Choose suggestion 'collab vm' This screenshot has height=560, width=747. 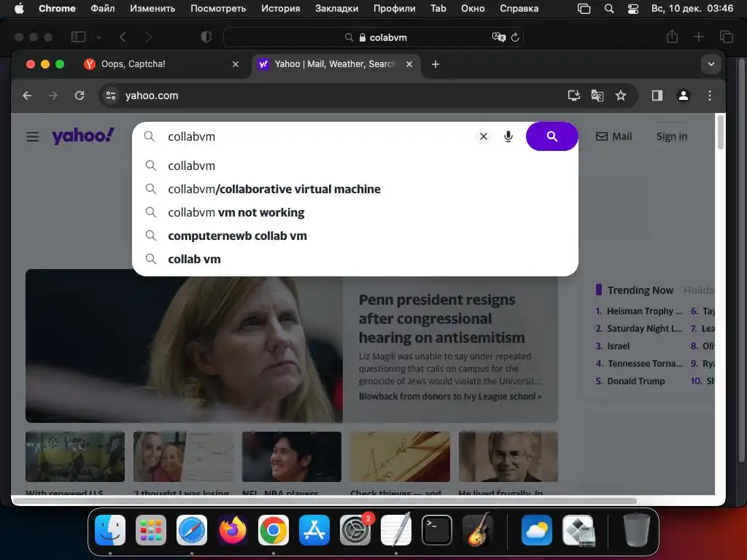point(355,259)
